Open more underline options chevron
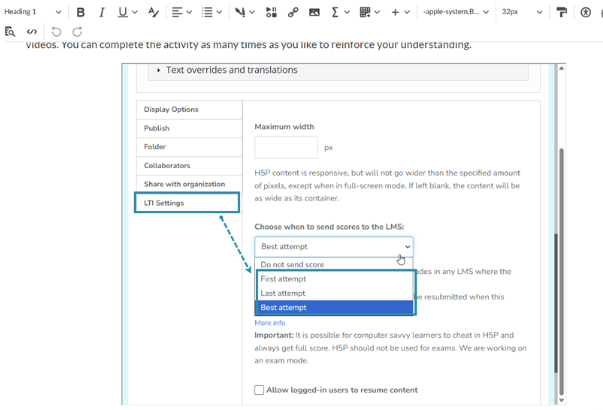The image size is (603, 410). (x=135, y=12)
